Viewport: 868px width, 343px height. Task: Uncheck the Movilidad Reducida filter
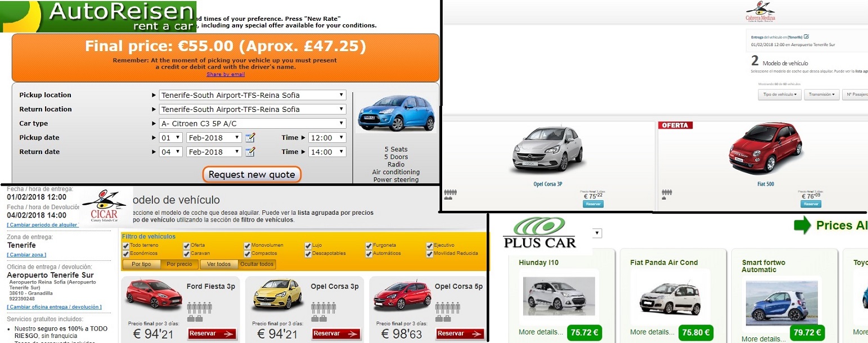click(x=430, y=254)
